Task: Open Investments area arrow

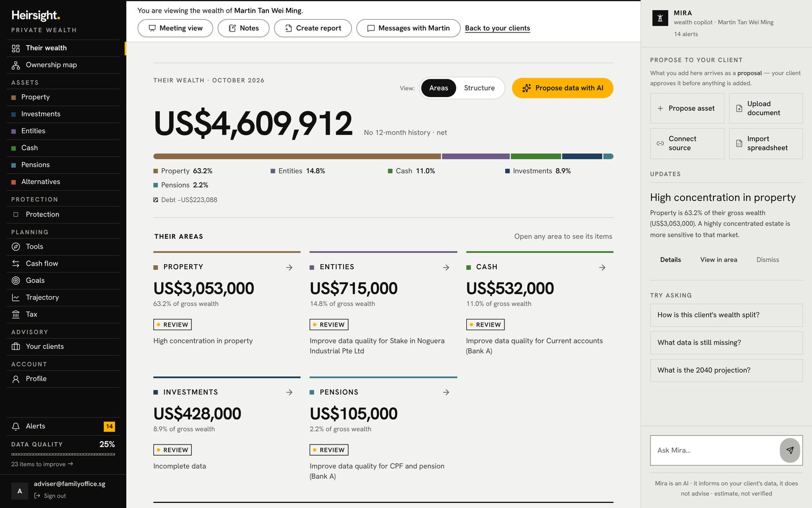Action: point(289,392)
